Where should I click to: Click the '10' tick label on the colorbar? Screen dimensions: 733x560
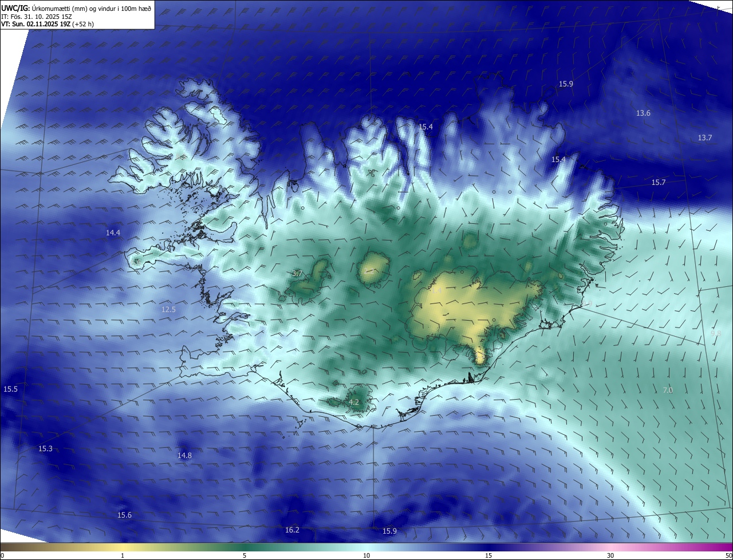click(366, 555)
